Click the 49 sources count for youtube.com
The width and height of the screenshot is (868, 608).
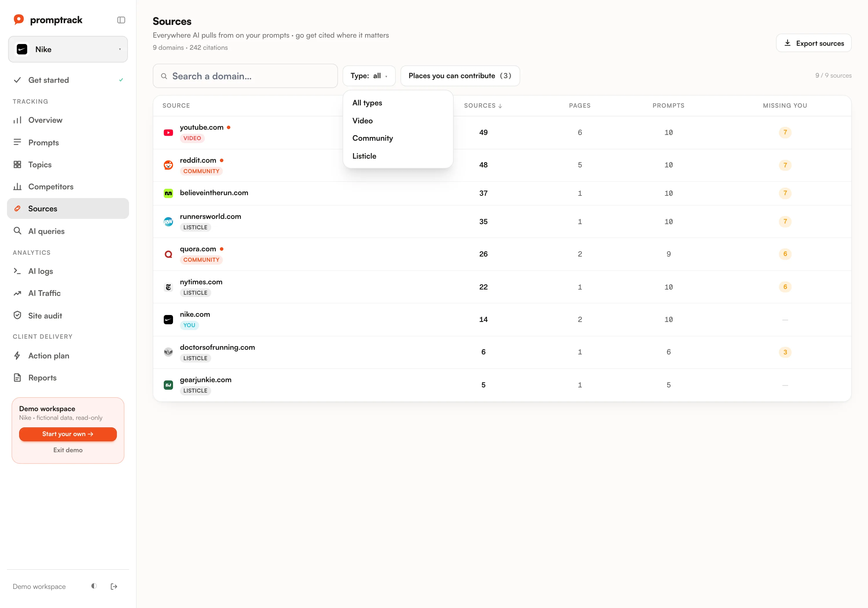pyautogui.click(x=483, y=132)
